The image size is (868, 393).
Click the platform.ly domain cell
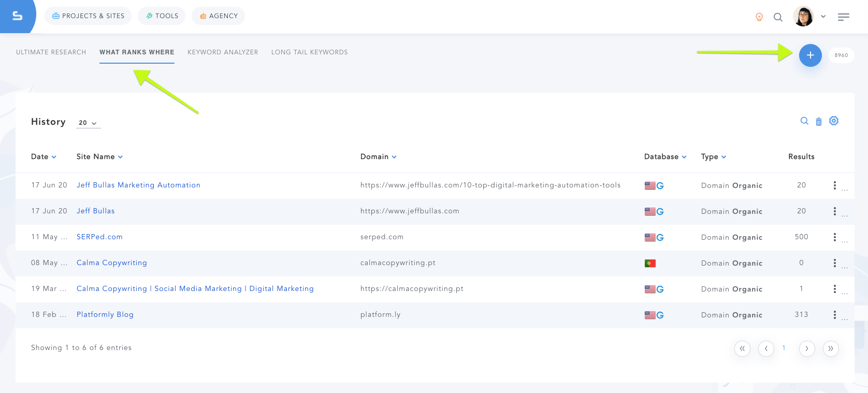[x=381, y=315]
